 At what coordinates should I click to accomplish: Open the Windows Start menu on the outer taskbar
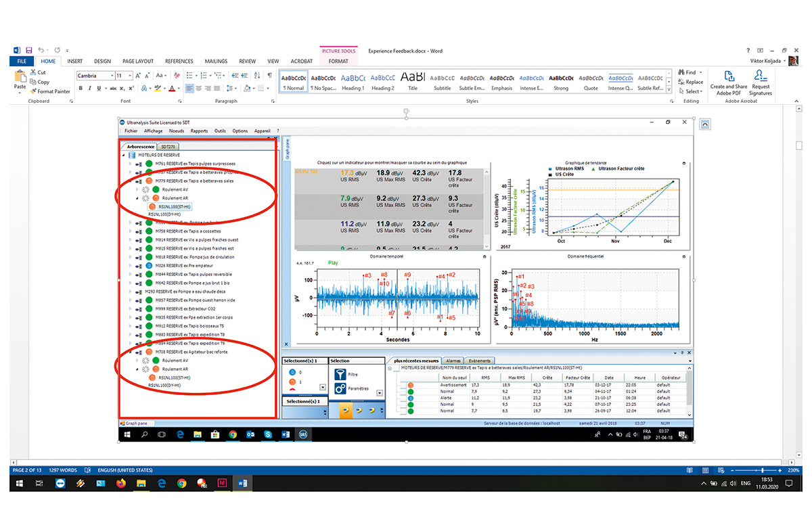tap(19, 483)
